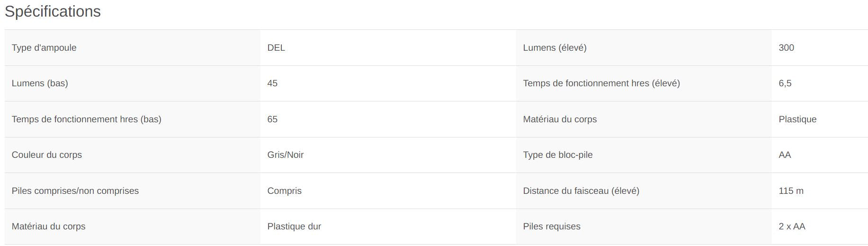
Task: Click the Spécifications heading
Action: (53, 11)
